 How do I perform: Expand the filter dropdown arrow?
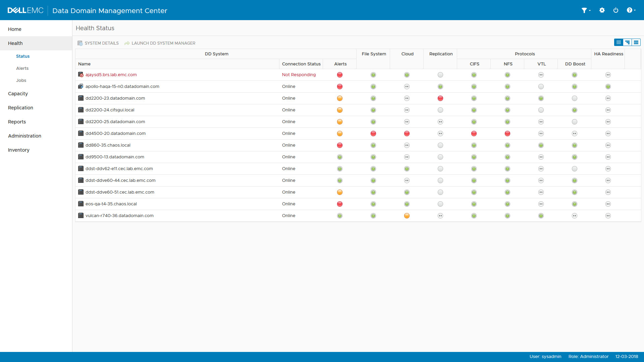tap(590, 10)
